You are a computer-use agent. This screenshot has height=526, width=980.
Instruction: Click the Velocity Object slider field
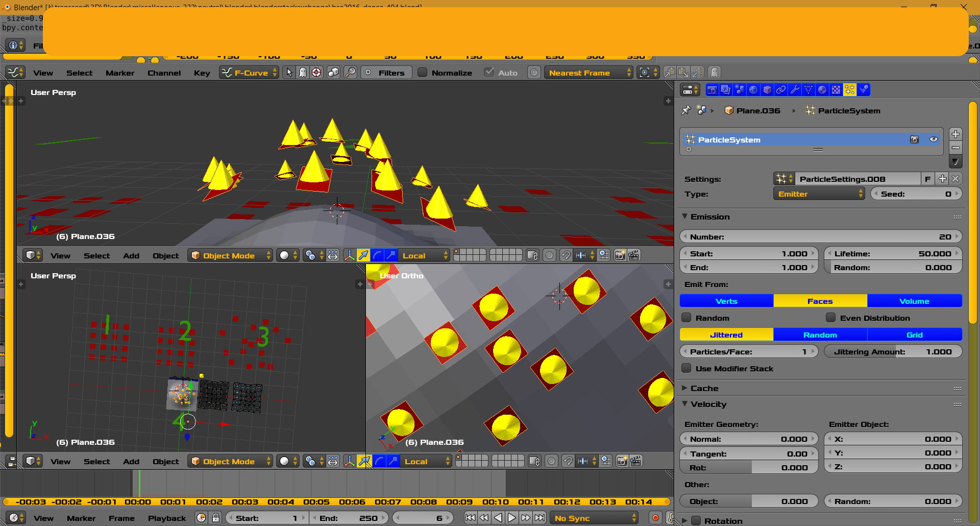pyautogui.click(x=749, y=501)
